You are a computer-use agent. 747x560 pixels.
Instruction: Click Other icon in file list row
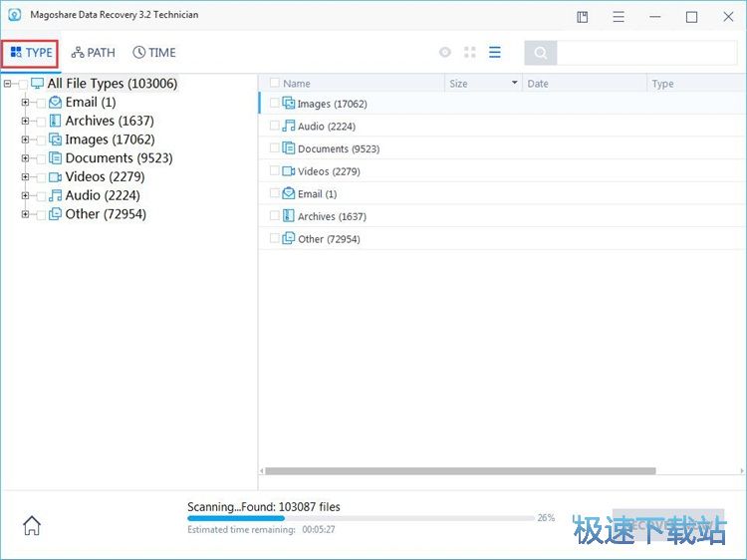click(288, 238)
